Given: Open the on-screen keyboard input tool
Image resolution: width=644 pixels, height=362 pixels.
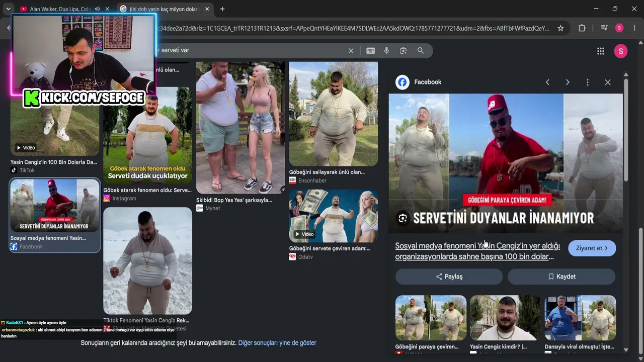Looking at the screenshot, I should point(371,50).
